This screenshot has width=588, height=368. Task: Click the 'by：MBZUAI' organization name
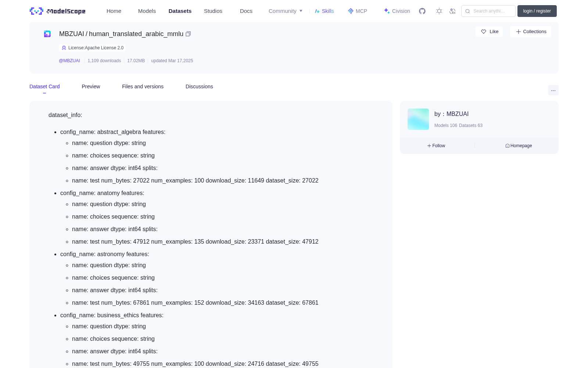pos(451,114)
